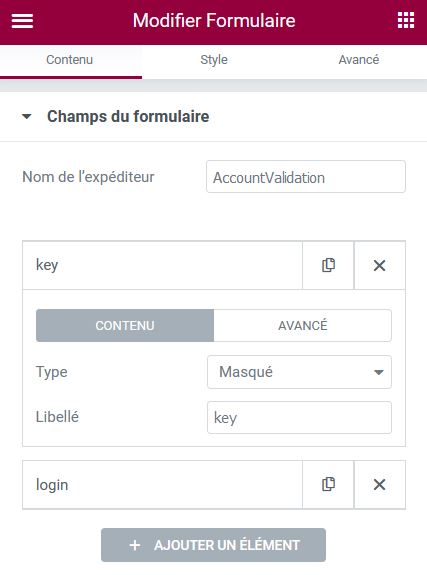Click the Ajouter un élément button
Screen dimensions: 427x575
click(x=214, y=545)
